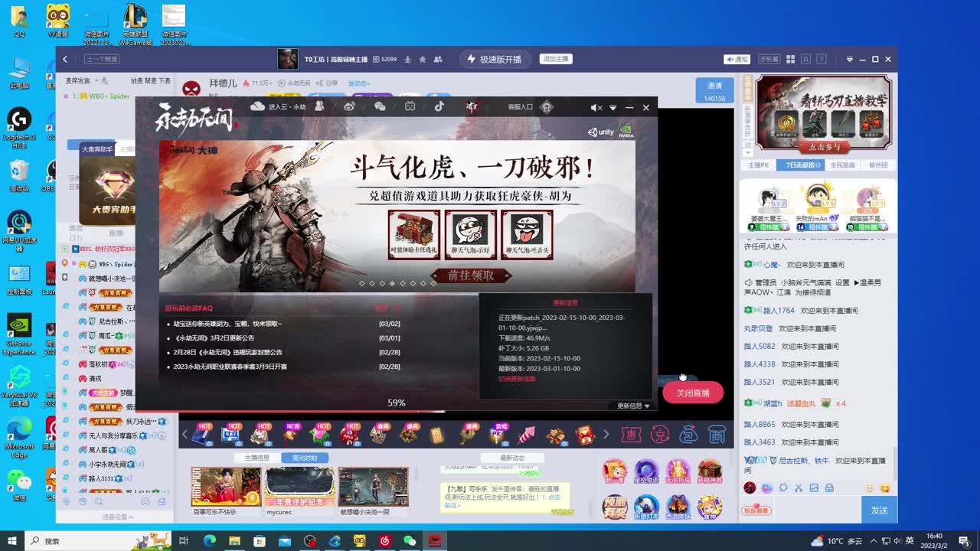The height and width of the screenshot is (551, 980).
Task: Open the WeChat icon in Naraka launcher
Action: [380, 107]
